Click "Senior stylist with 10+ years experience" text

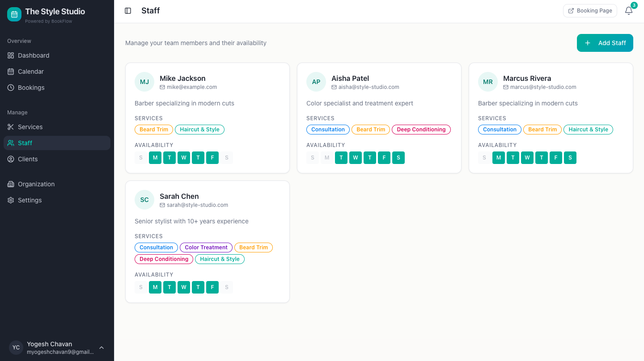click(191, 221)
